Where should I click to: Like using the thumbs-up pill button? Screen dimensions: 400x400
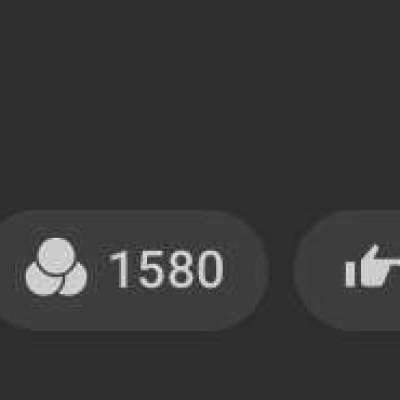pyautogui.click(x=347, y=270)
